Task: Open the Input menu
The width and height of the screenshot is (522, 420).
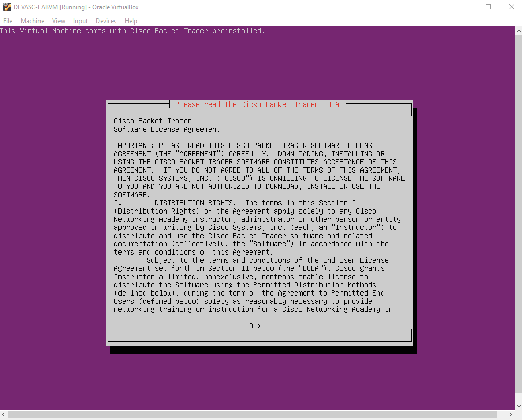Action: 81,21
